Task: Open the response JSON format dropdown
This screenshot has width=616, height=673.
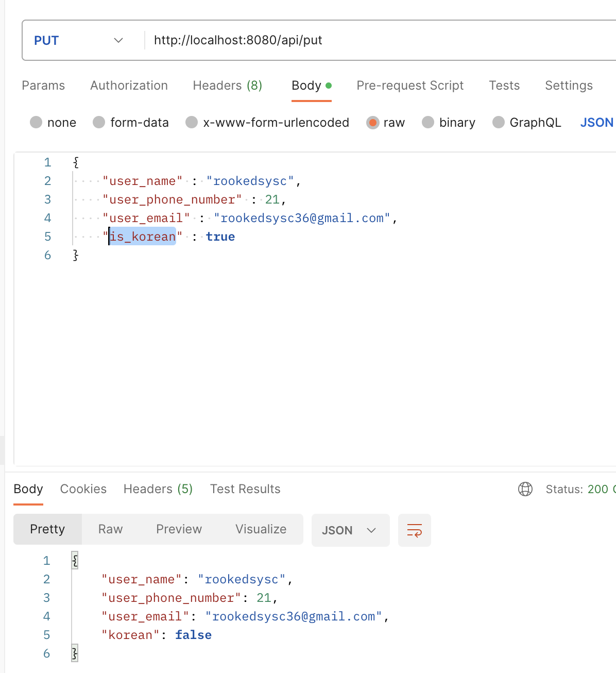Action: [350, 530]
